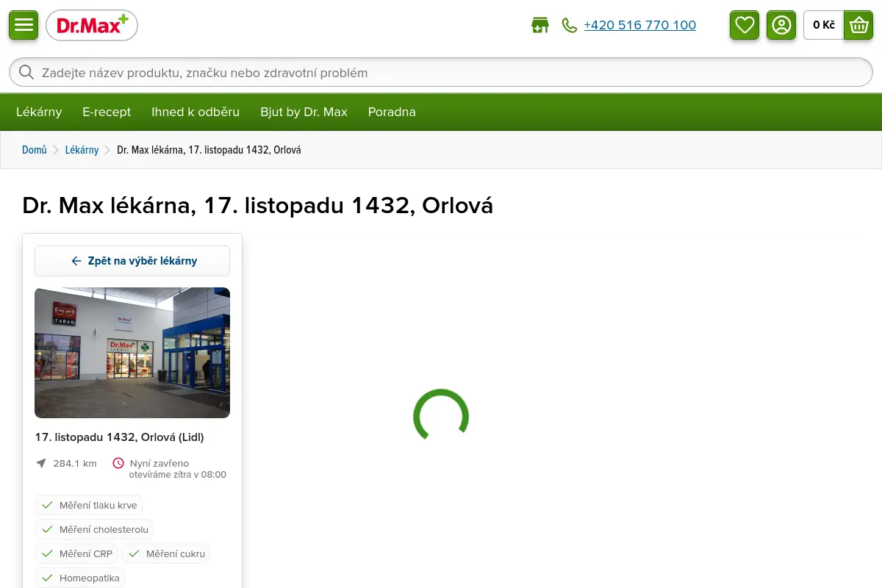Click the Dr.Max logo

pyautogui.click(x=92, y=26)
